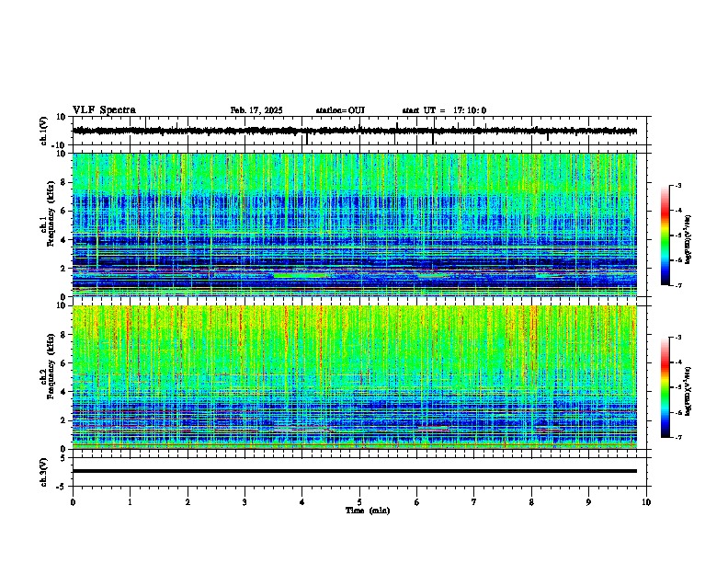The height and width of the screenshot is (563, 728).
Task: Click the "-7" label on ch.1 color bar
Action: [677, 285]
